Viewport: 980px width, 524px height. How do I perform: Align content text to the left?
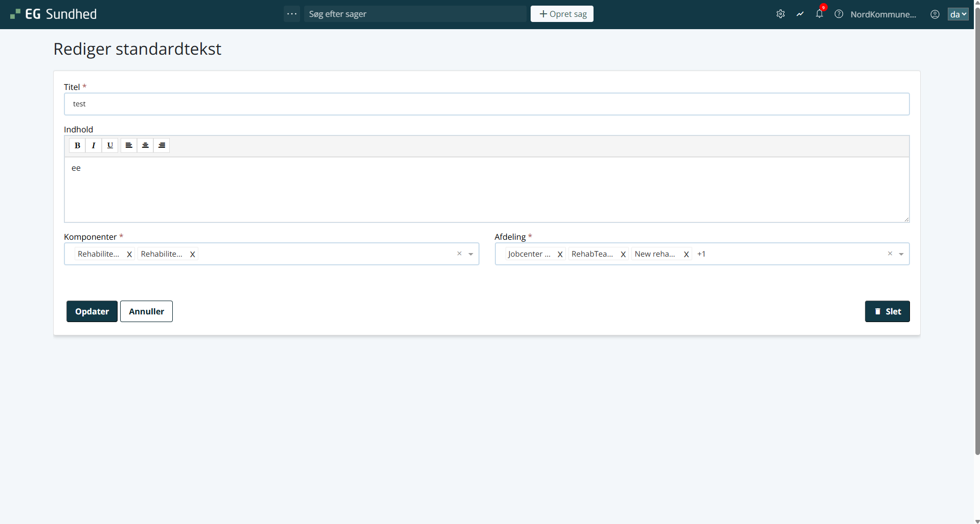[x=129, y=146]
